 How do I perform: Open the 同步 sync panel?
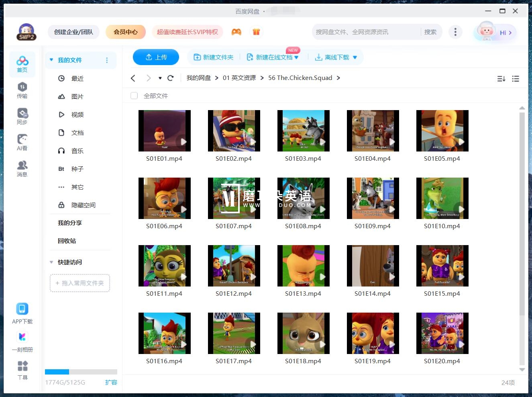tap(22, 115)
